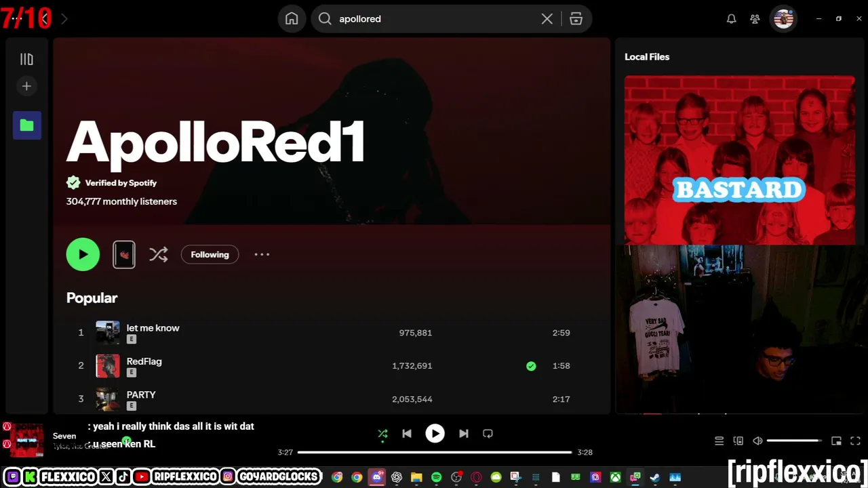Resume playback in the player bar
868x488 pixels.
click(x=435, y=434)
